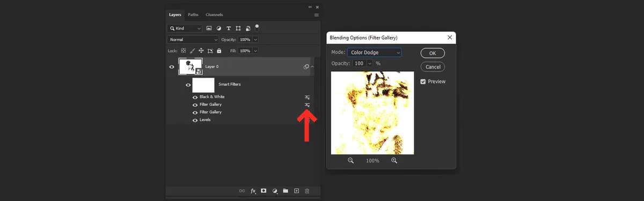Delete layer trash icon
The image size is (644, 201).
coord(307,191)
